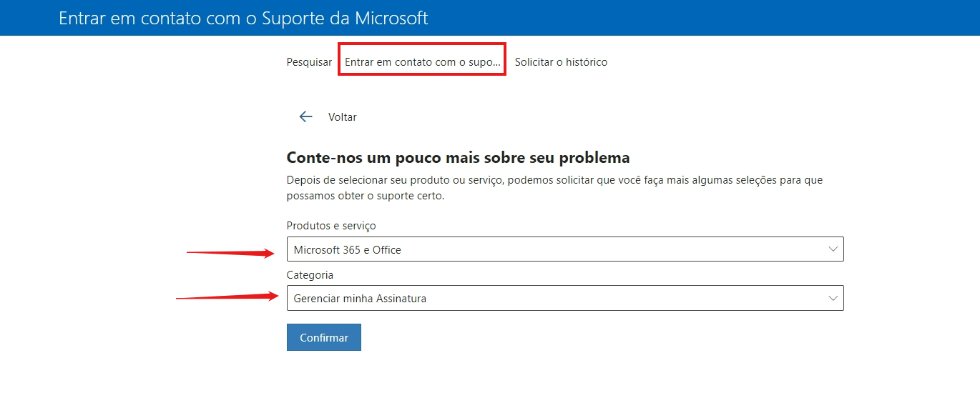980x418 pixels.
Task: Click the red border of the highlighted tab
Action: (422, 44)
